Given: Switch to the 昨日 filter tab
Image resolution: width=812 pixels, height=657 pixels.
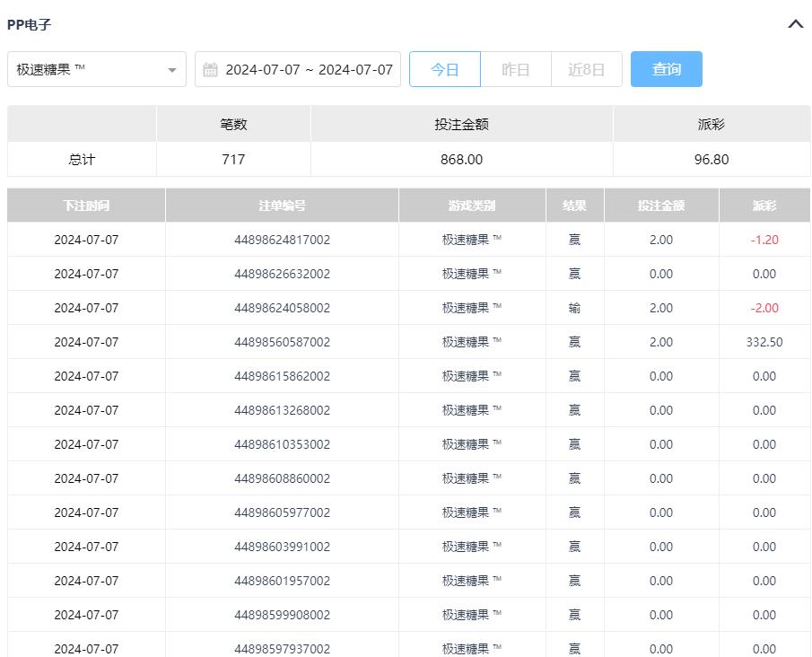Looking at the screenshot, I should (x=516, y=70).
